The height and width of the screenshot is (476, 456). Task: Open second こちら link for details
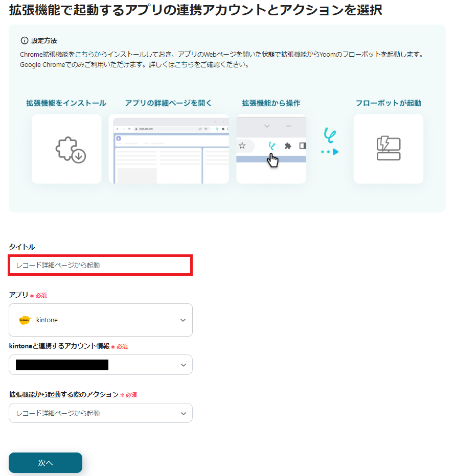tap(185, 64)
